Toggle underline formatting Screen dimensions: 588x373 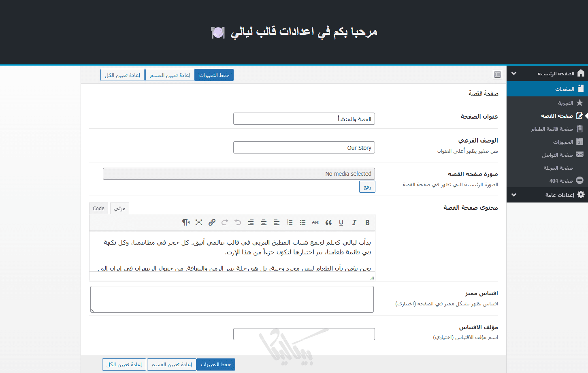[341, 222]
